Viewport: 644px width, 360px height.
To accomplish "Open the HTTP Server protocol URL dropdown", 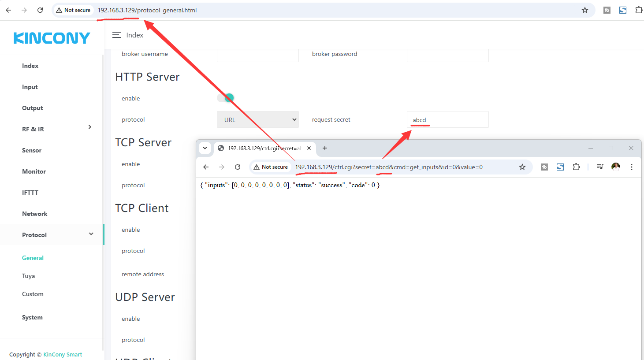I will click(x=257, y=119).
